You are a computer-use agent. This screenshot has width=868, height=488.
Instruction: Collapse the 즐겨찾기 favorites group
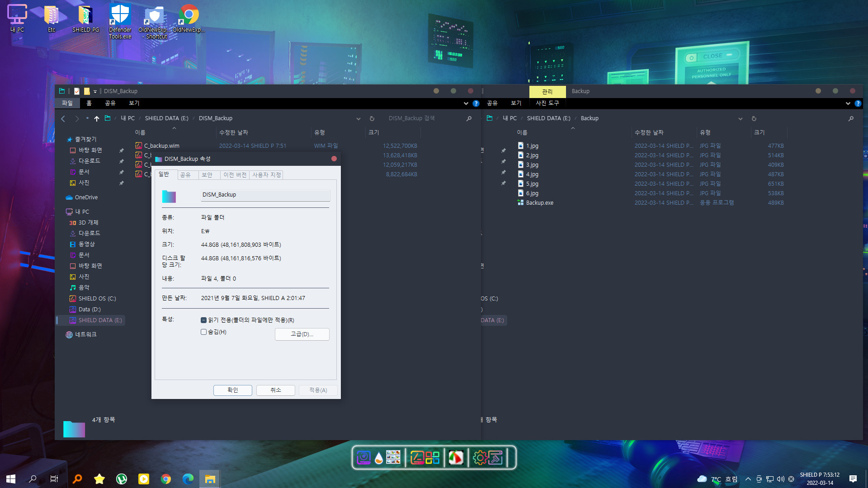(x=82, y=140)
